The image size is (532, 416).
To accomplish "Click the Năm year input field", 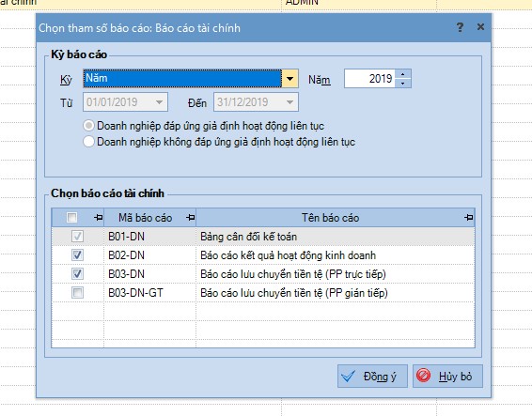I will [369, 79].
